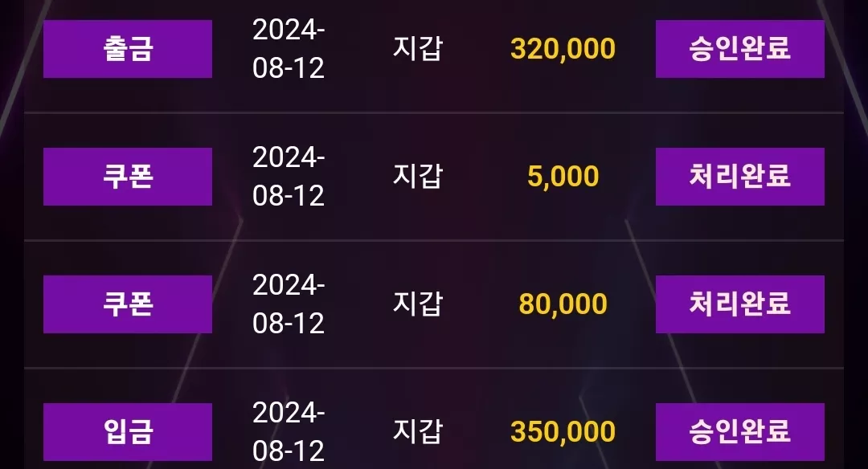This screenshot has height=469, width=868.
Task: Click the 처리완료 status for the 5,000 coupon
Action: tap(740, 177)
